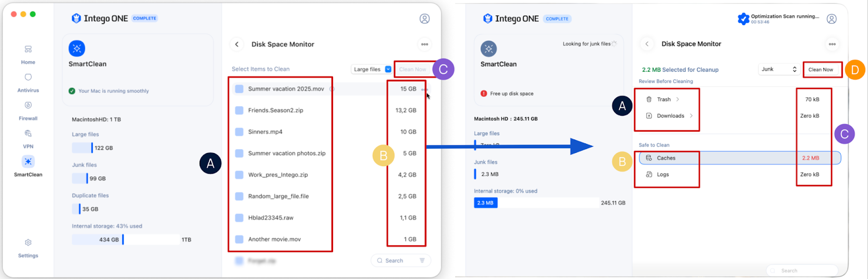Image resolution: width=868 pixels, height=279 pixels.
Task: Click the 13,2 GB size value
Action: coord(406,110)
